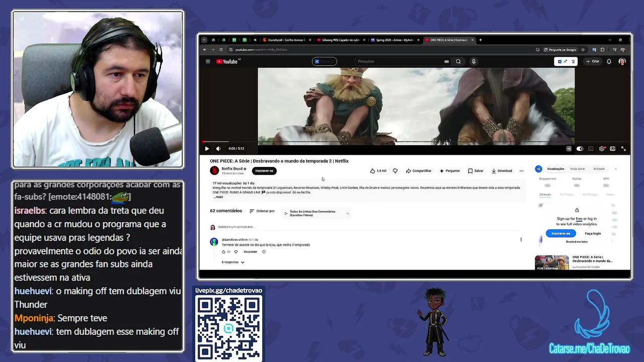Image resolution: width=644 pixels, height=362 pixels.
Task: Open player settings gear icon
Action: tap(602, 149)
